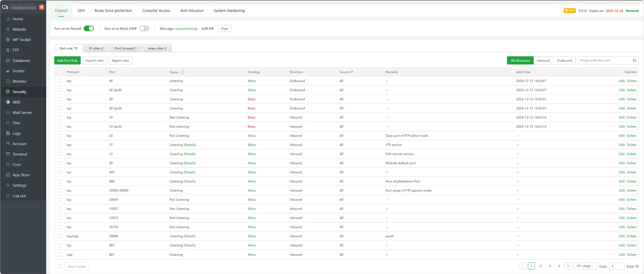Image resolution: width=644 pixels, height=274 pixels.
Task: Click the Docker whale icon in sidebar
Action: (x=8, y=71)
